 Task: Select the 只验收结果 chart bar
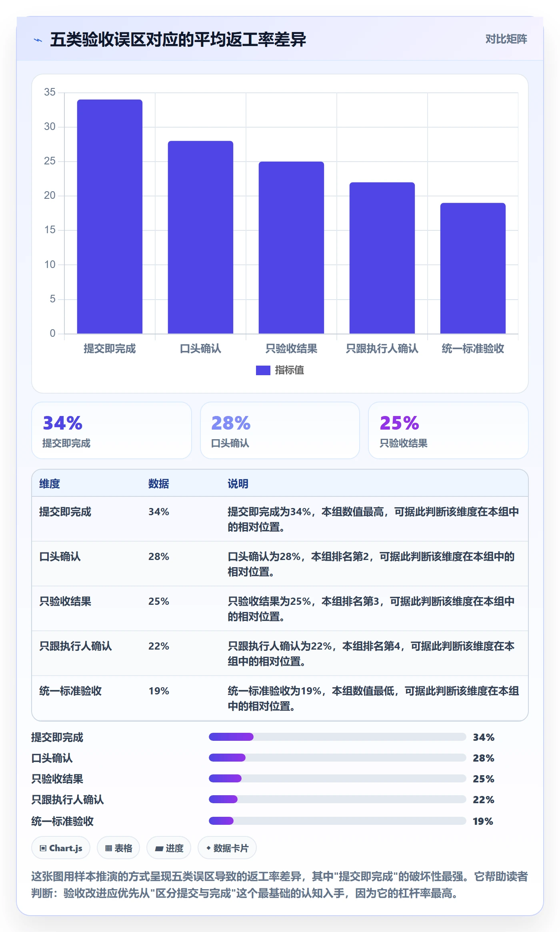tap(291, 248)
